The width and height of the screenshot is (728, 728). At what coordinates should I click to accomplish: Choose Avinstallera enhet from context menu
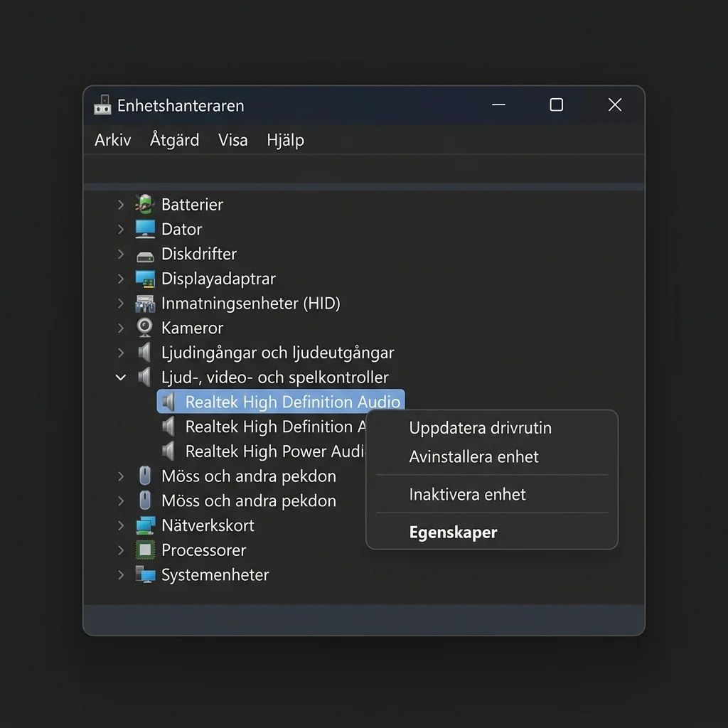point(473,456)
